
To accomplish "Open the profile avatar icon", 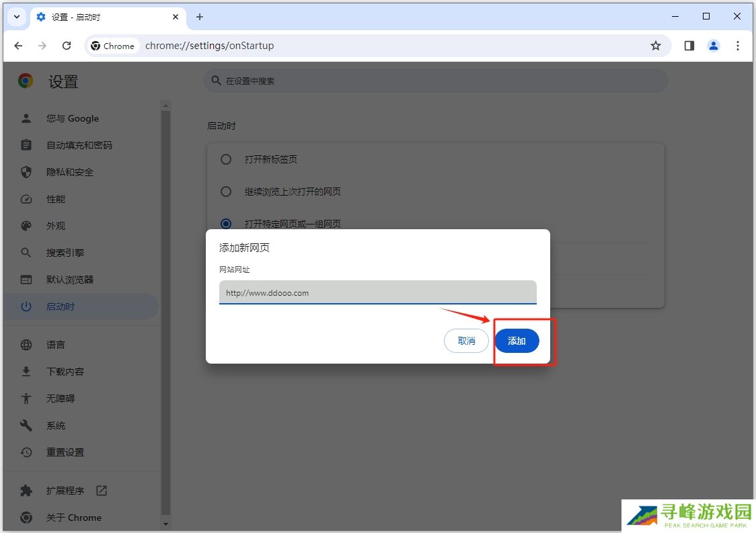I will point(713,46).
